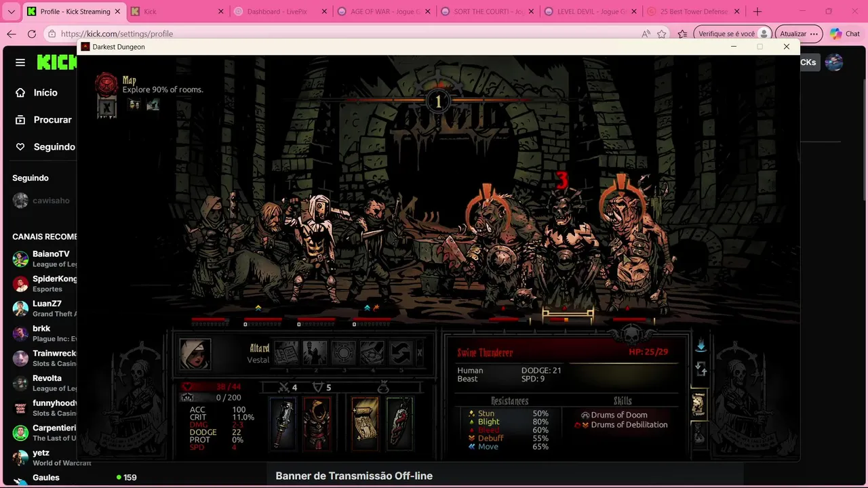Open the Revolta channel
Image resolution: width=868 pixels, height=488 pixels.
tap(44, 383)
